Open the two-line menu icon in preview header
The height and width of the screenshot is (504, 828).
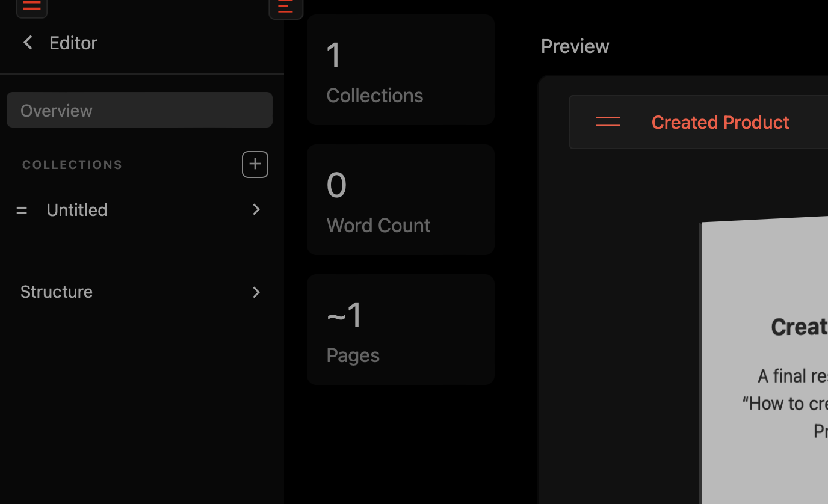click(x=607, y=122)
